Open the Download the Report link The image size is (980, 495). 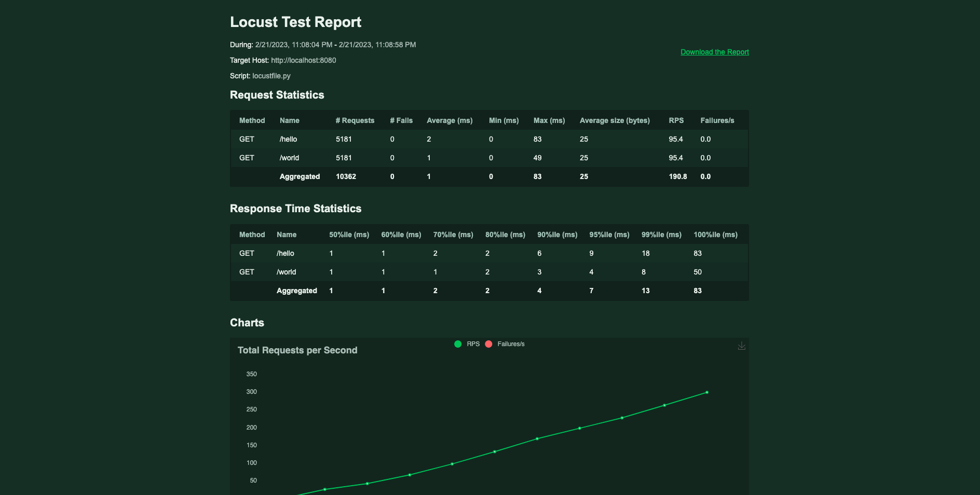pos(714,52)
